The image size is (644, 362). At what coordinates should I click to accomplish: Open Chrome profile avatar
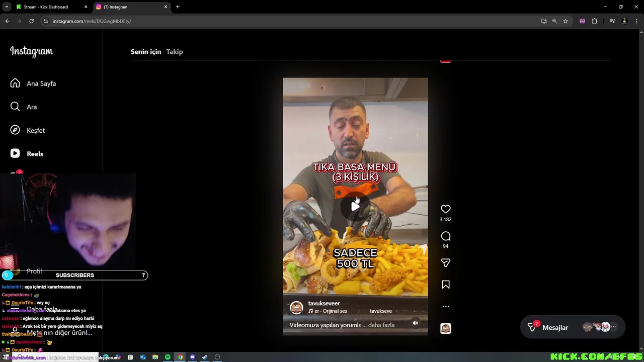click(x=624, y=21)
